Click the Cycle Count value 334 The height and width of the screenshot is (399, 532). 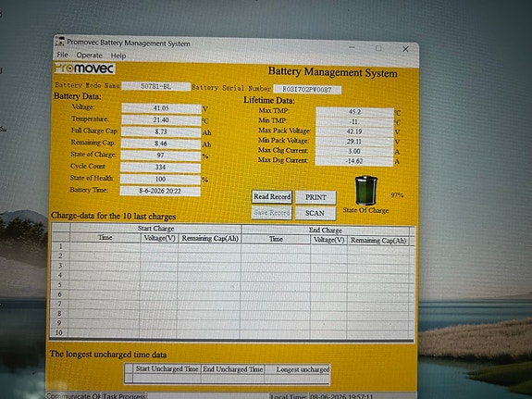[x=160, y=168]
